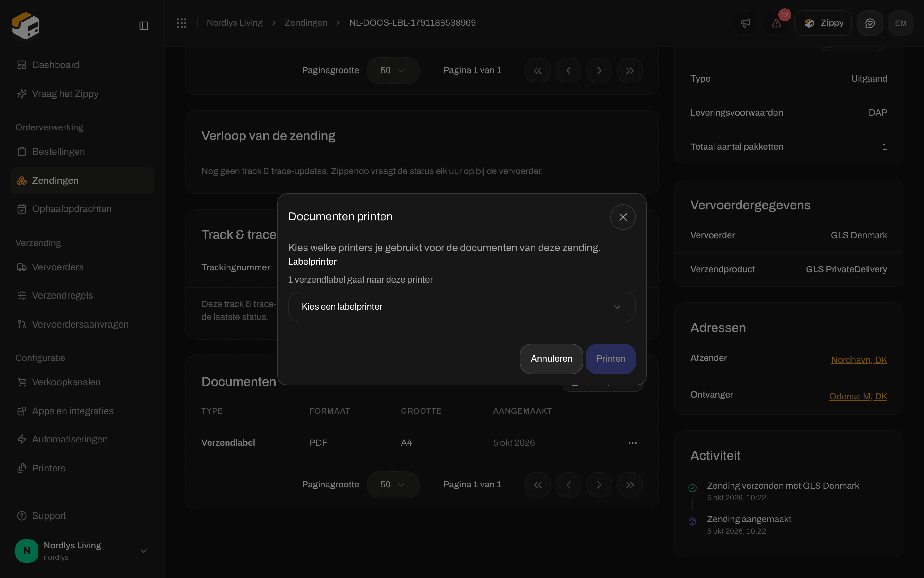Viewport: 924px width, 578px height.
Task: Open the chat support icon in header
Action: click(870, 23)
